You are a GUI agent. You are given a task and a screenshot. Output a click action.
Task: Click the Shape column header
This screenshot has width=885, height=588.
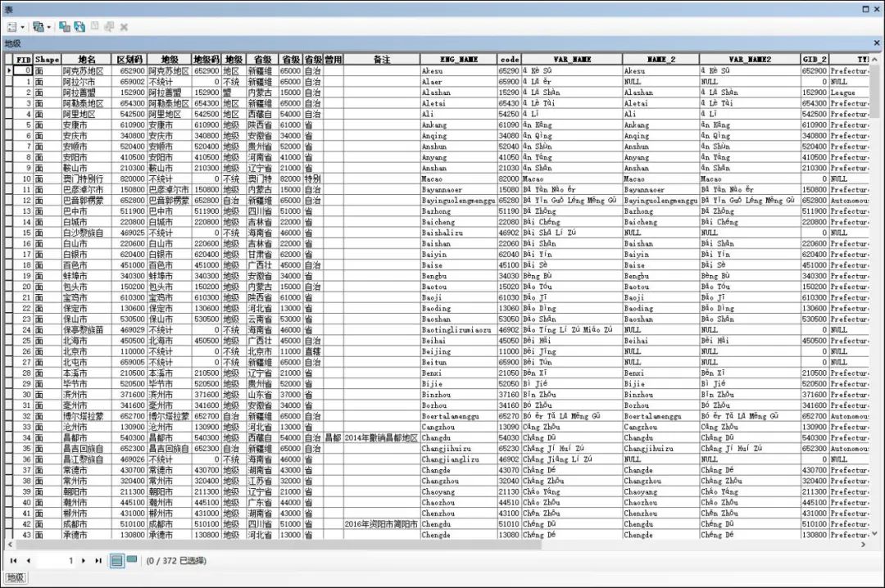48,59
